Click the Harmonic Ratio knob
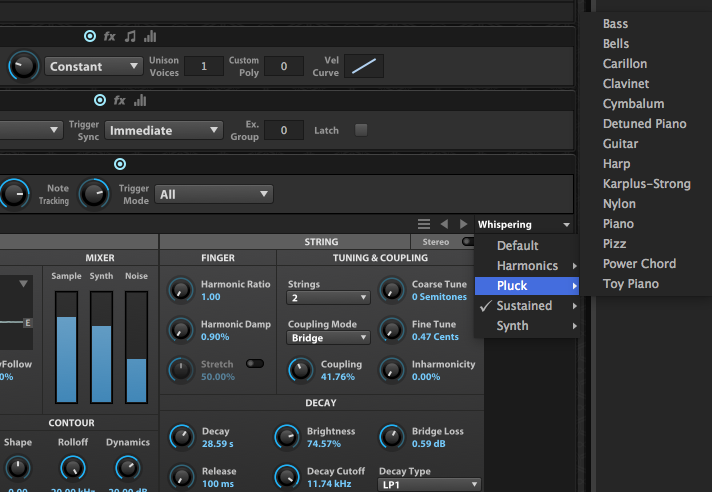This screenshot has height=492, width=712. (x=181, y=290)
